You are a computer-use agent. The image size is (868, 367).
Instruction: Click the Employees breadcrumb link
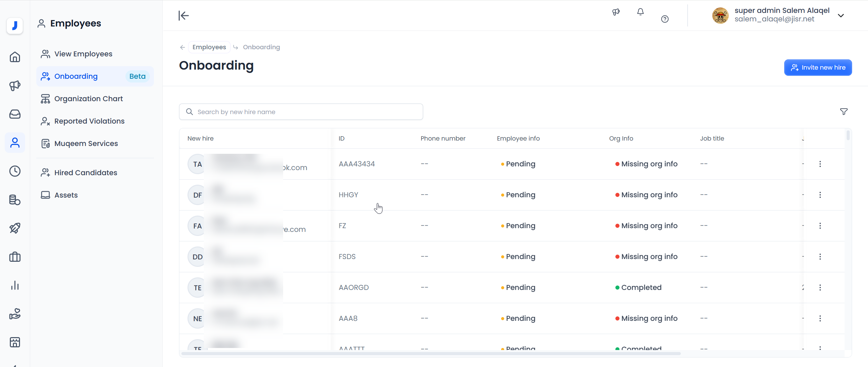tap(209, 47)
